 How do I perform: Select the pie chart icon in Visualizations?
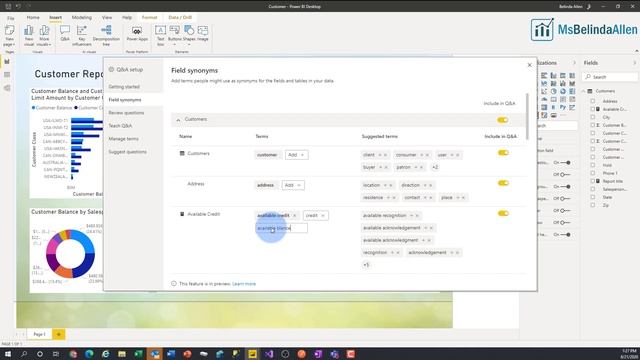[x=553, y=91]
